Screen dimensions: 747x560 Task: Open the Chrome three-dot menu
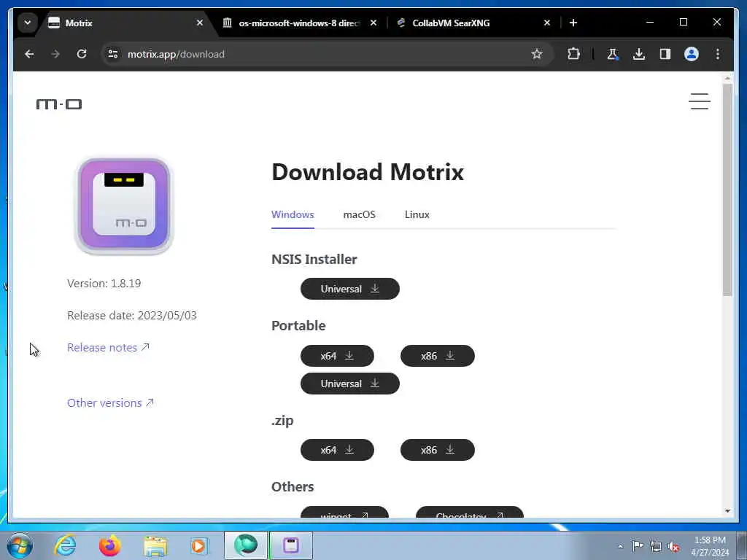[x=718, y=54]
